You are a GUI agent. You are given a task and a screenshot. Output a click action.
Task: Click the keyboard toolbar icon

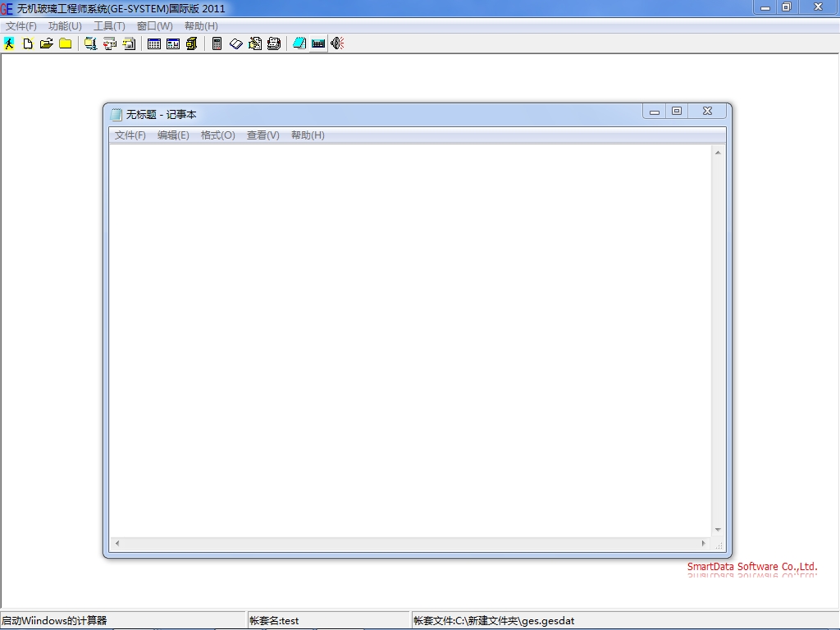pyautogui.click(x=318, y=43)
